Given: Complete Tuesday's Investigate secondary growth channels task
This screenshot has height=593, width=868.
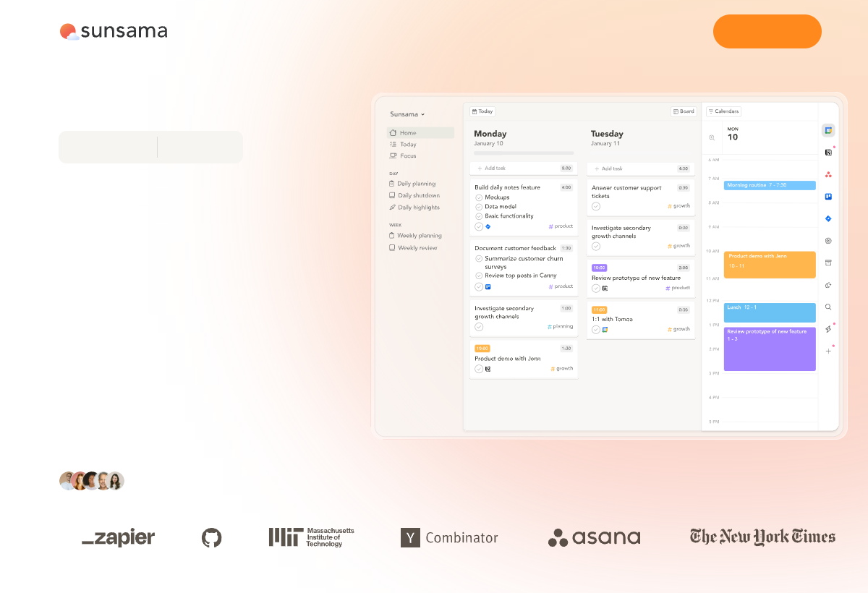Looking at the screenshot, I should click(596, 246).
